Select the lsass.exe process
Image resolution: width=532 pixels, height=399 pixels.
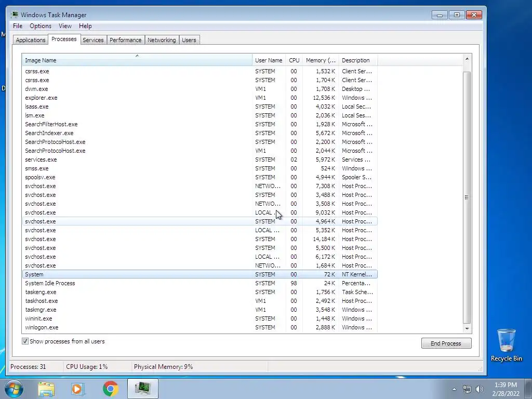[x=200, y=107]
